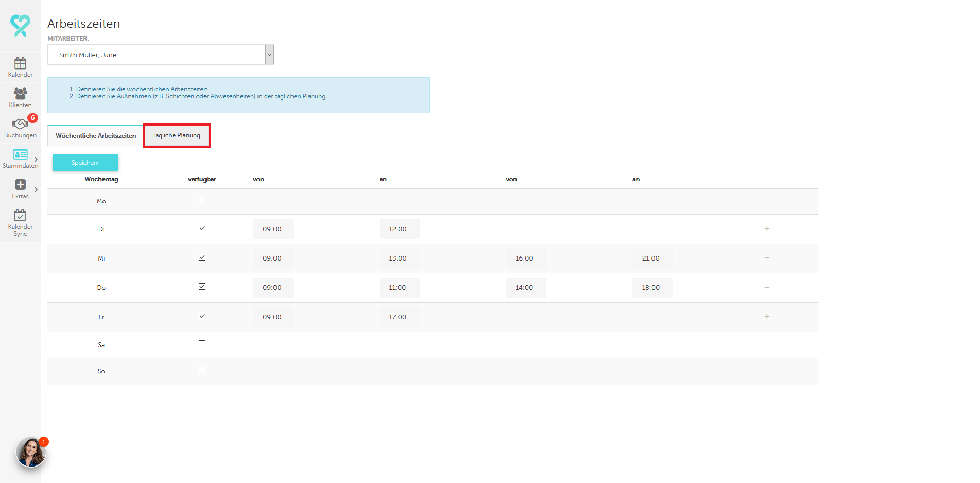Add a time slot for Dienstag row
This screenshot has height=483, width=980.
767,229
